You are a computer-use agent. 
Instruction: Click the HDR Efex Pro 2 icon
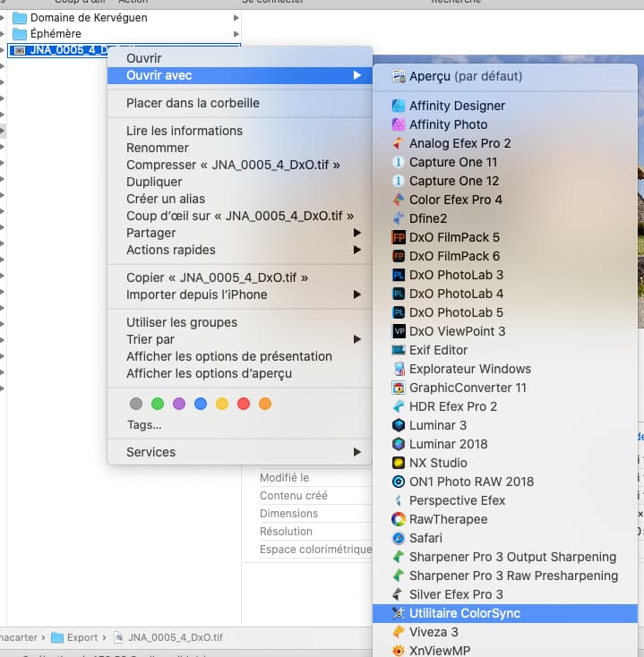coord(399,406)
